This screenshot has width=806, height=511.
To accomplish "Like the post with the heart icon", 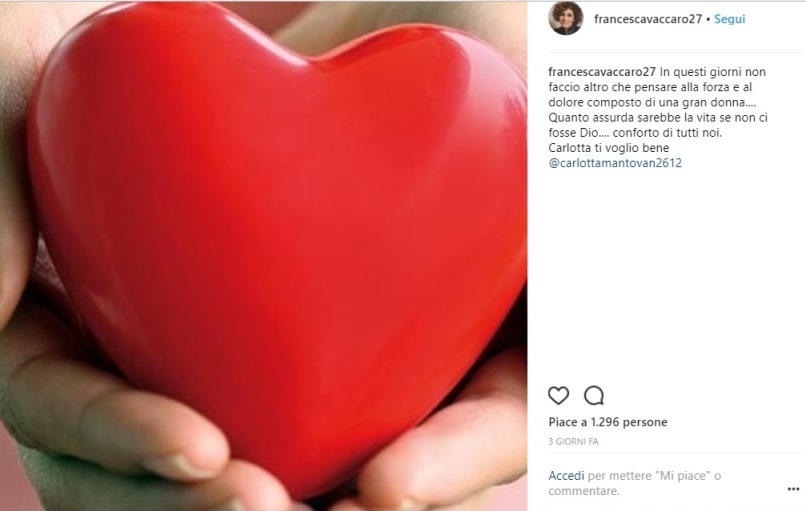I will coord(558,395).
